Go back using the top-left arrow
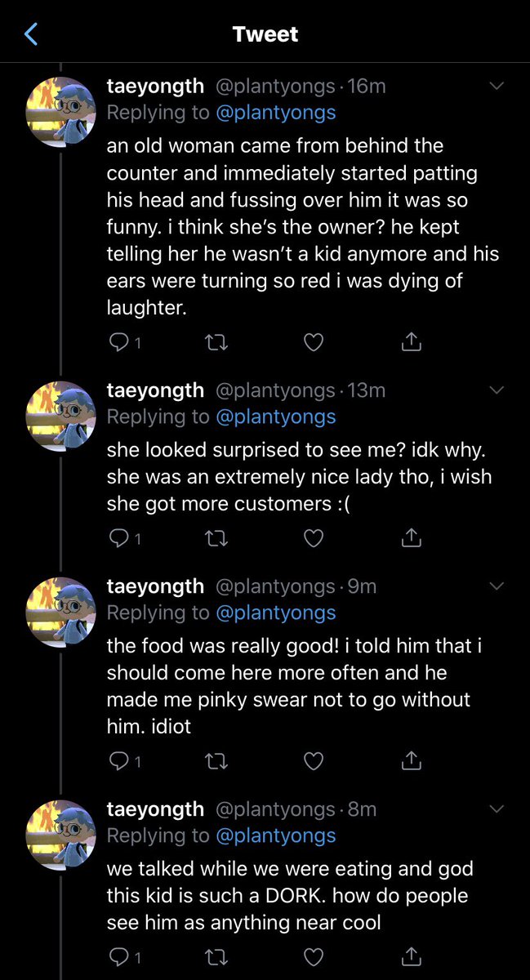 tap(33, 34)
